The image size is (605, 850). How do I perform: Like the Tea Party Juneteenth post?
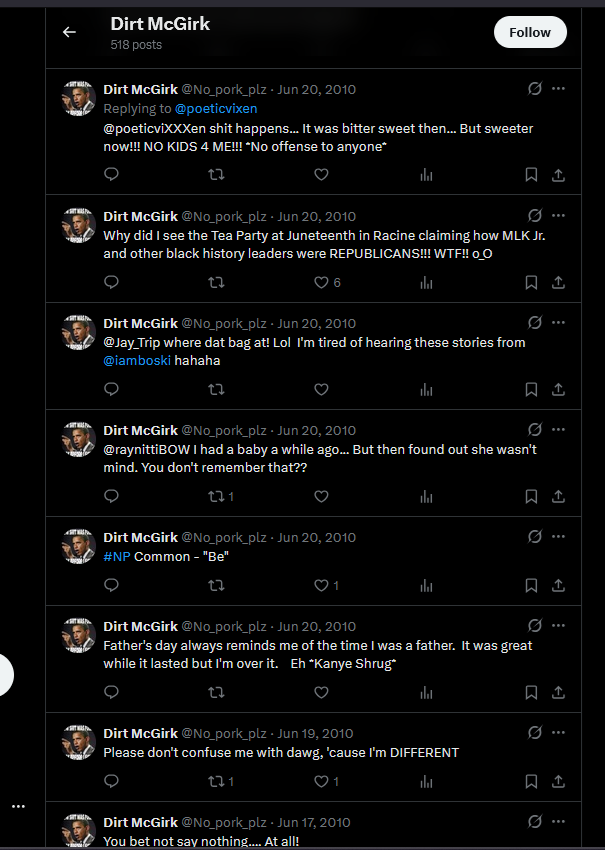321,282
